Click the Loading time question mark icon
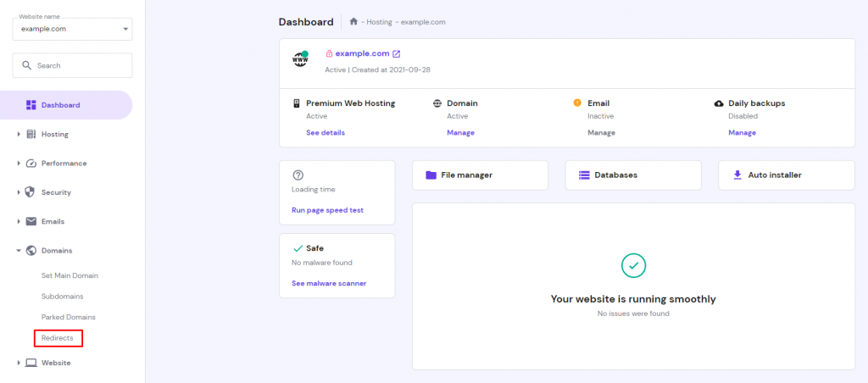This screenshot has height=383, width=868. tap(298, 175)
